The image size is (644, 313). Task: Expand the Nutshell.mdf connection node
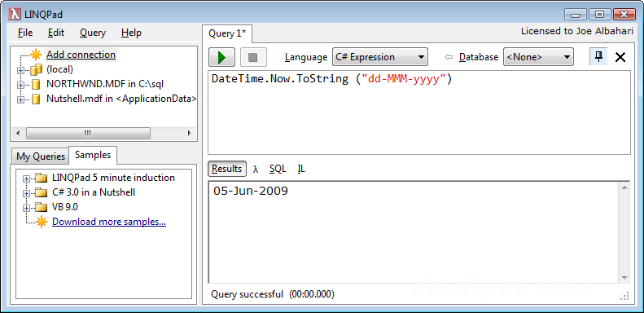click(x=20, y=100)
